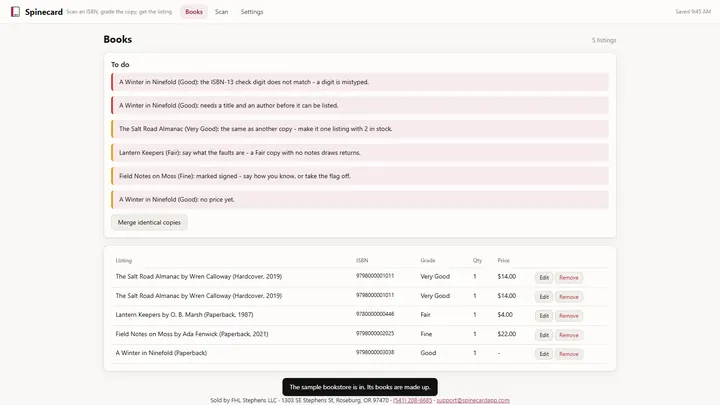Remove the A Winter in Ninefold listing
This screenshot has height=405, width=720.
coord(568,354)
